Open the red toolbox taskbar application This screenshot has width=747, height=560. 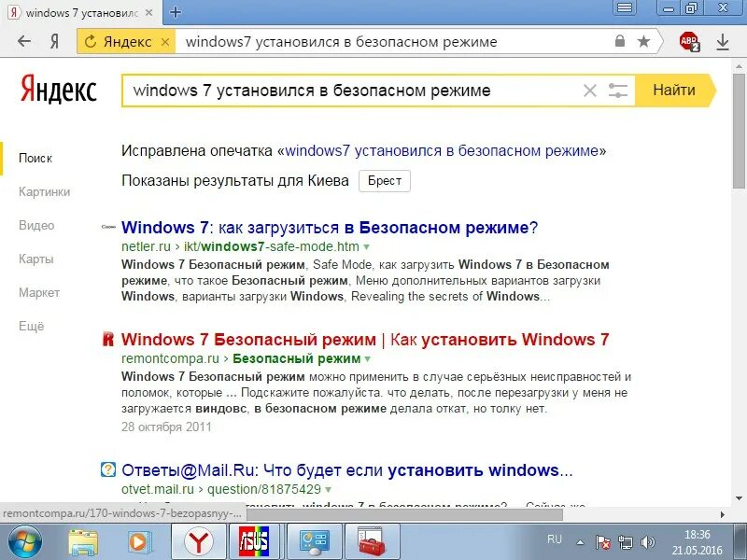[372, 541]
